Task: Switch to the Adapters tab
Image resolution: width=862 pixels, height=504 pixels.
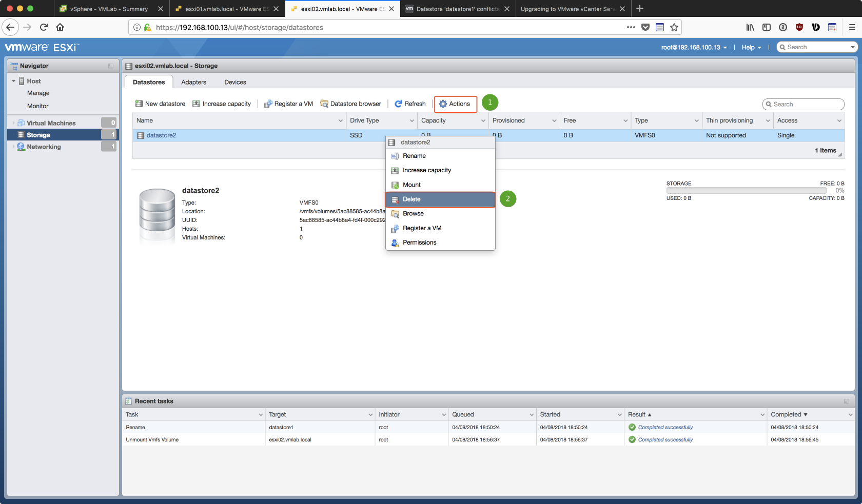Action: click(x=193, y=82)
